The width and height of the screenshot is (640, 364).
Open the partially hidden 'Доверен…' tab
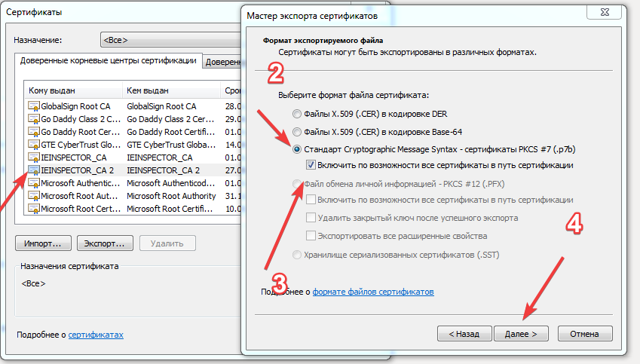click(222, 62)
